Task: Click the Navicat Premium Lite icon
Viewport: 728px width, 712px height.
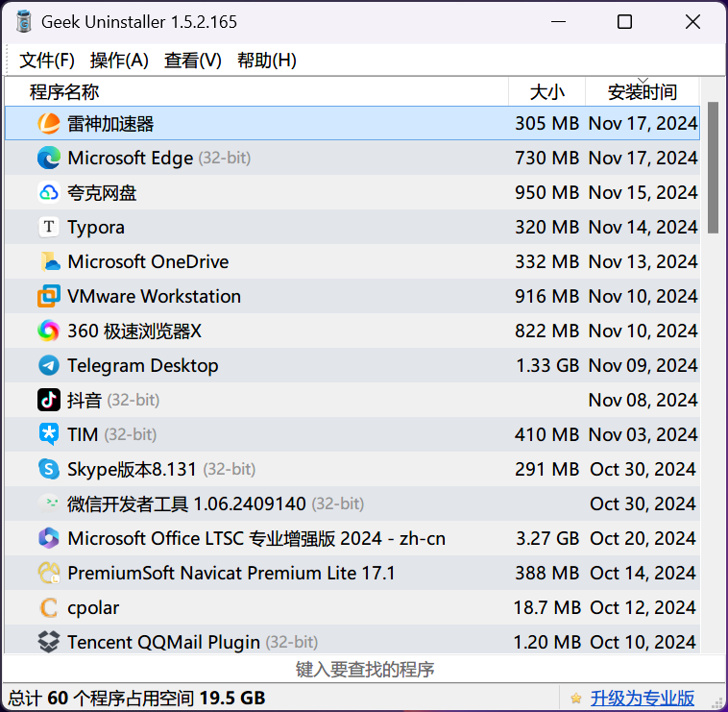Action: (49, 573)
